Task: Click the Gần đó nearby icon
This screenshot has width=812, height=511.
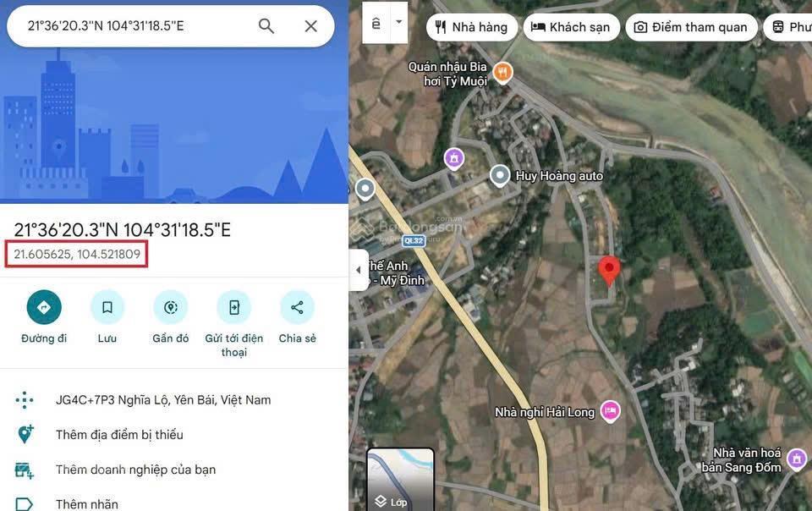Action: coord(170,307)
